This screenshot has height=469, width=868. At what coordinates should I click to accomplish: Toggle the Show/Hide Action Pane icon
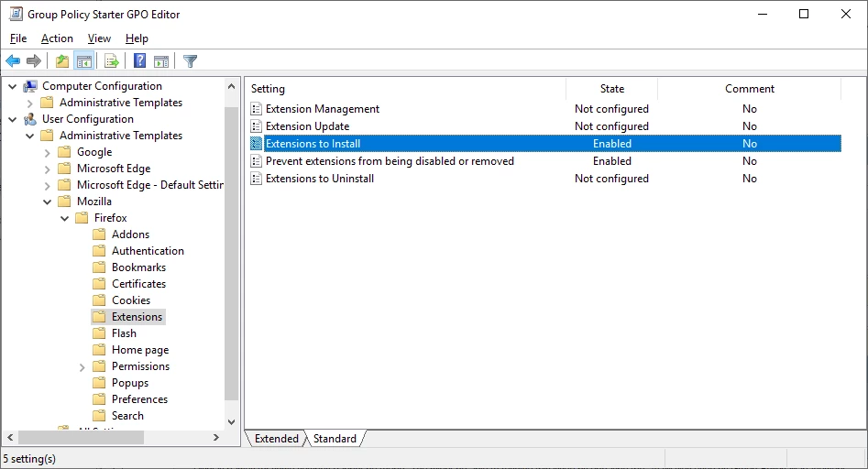[161, 60]
